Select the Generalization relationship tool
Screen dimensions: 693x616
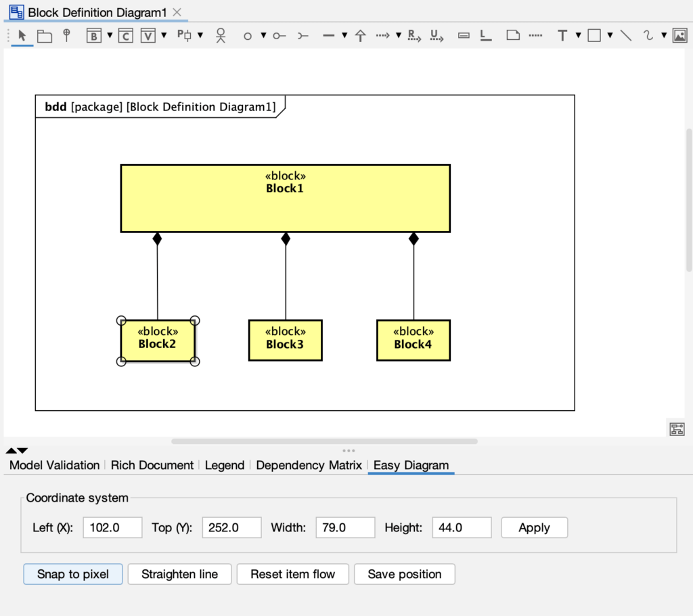[x=360, y=35]
